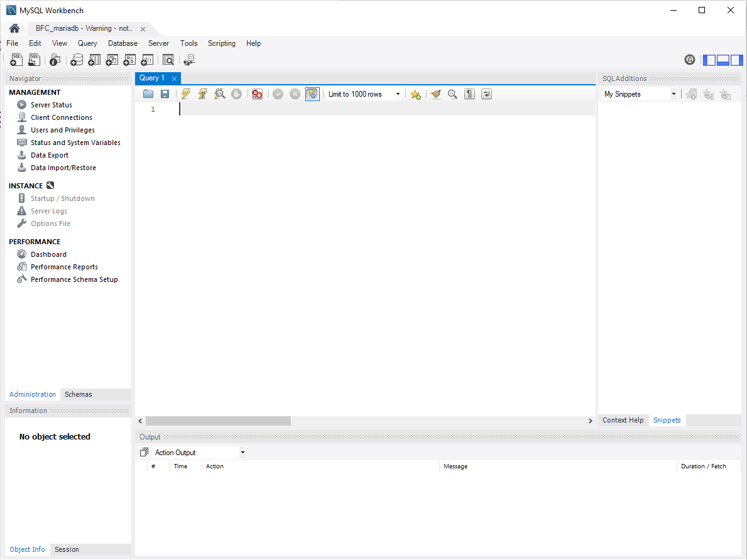
Task: Open Users and Privileges
Action: click(x=63, y=130)
